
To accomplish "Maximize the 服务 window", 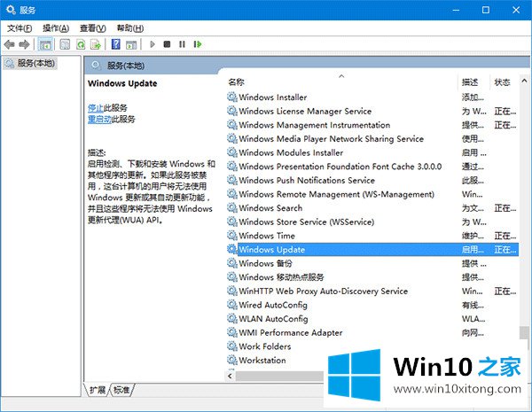I will click(x=486, y=10).
